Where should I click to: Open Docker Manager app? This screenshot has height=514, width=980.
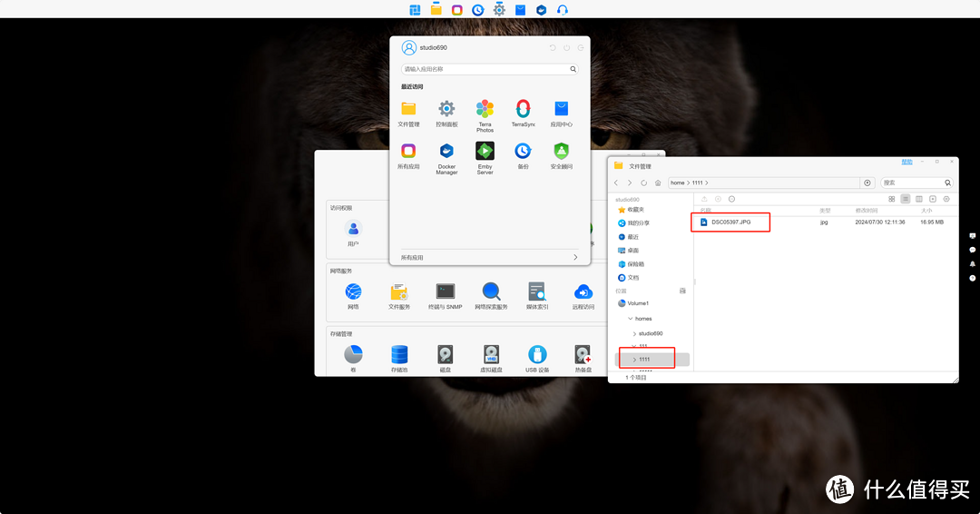pyautogui.click(x=446, y=152)
